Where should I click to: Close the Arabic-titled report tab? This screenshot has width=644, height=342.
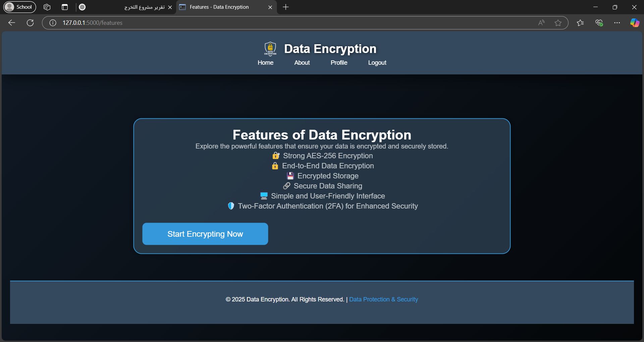click(170, 7)
